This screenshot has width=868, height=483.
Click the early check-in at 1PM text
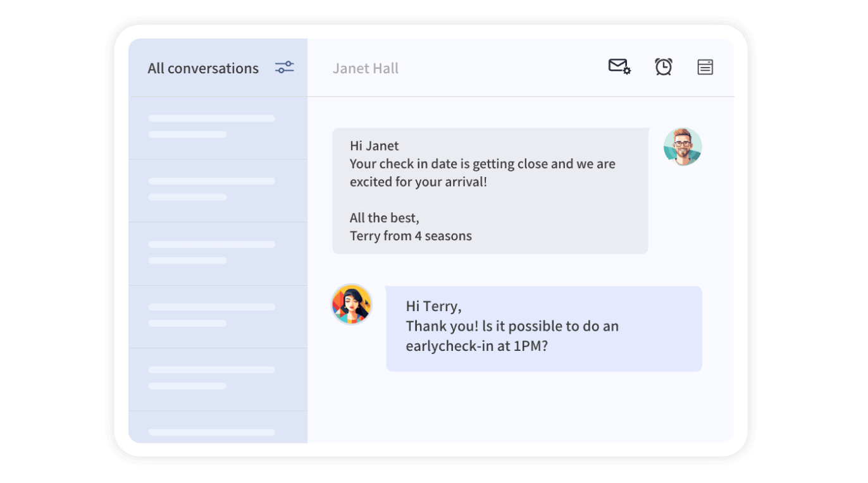click(x=476, y=346)
